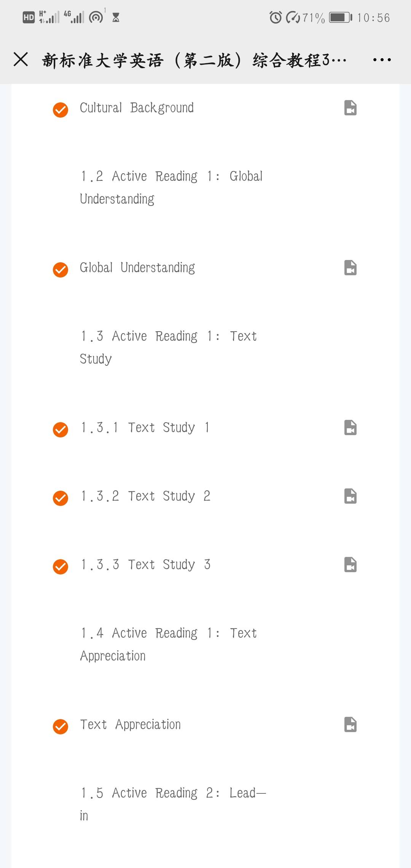Tap the alarm clock status icon
The width and height of the screenshot is (411, 868).
[276, 18]
